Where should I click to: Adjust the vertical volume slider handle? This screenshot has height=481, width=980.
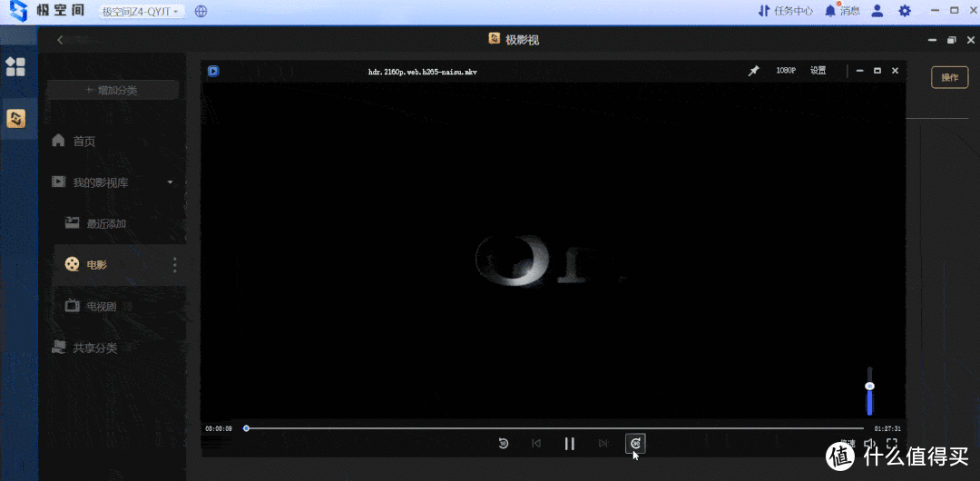869,386
